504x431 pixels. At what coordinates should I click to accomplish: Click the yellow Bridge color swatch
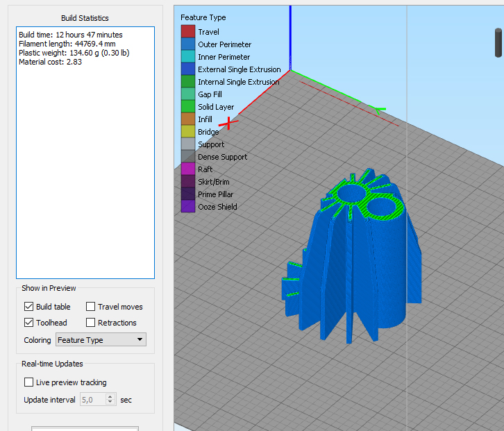[x=188, y=131]
